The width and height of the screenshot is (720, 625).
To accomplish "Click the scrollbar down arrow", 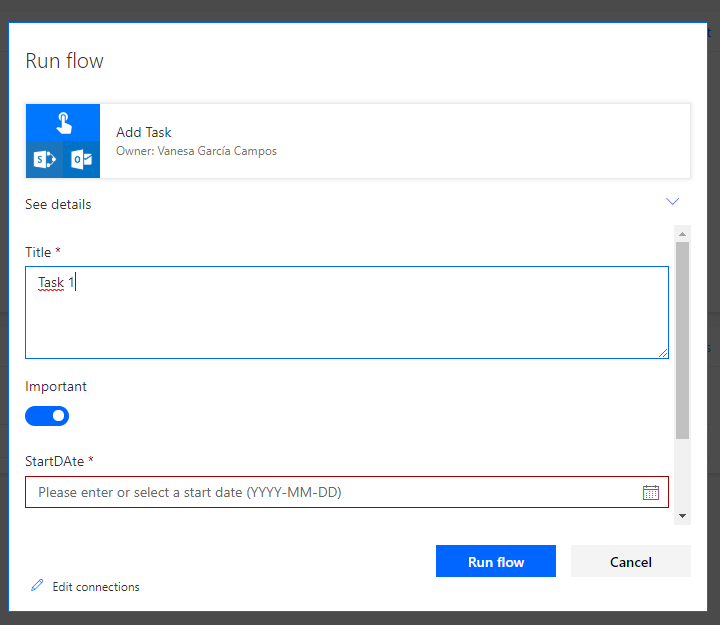I will pyautogui.click(x=682, y=516).
